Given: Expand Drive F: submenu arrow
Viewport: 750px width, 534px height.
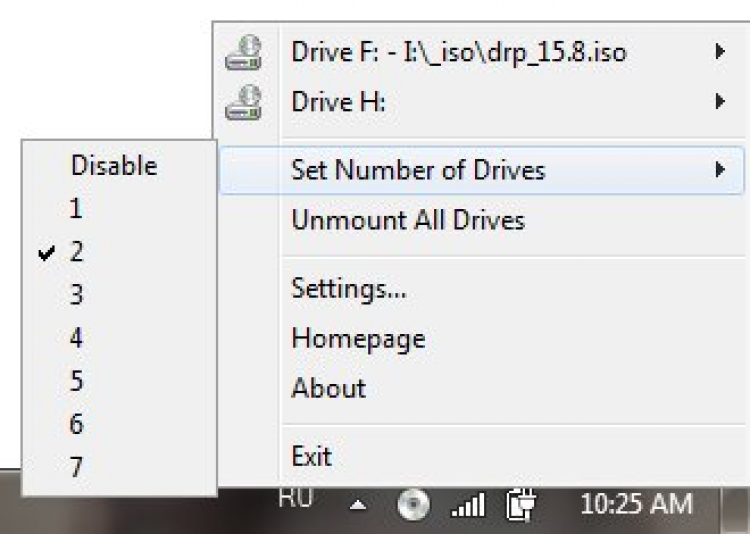Looking at the screenshot, I should click(719, 51).
